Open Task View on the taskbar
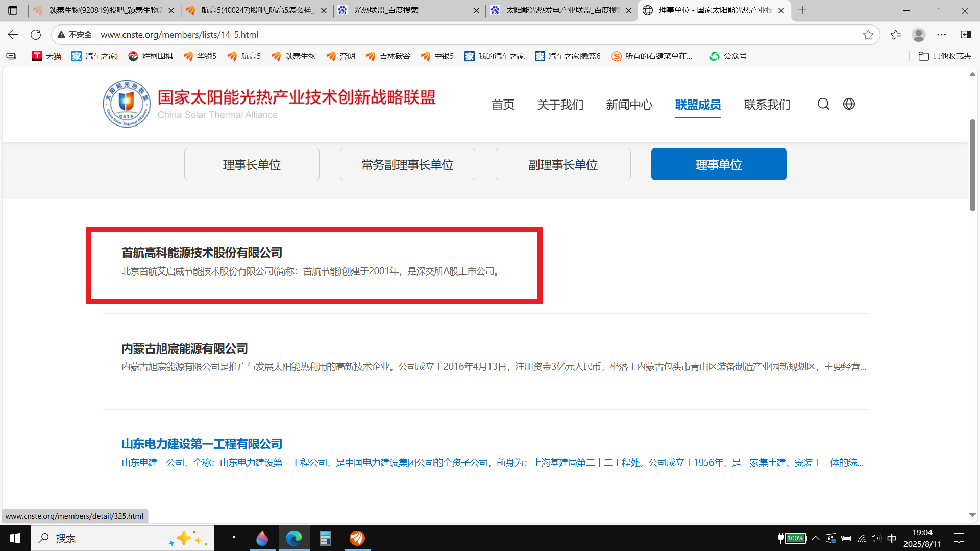This screenshot has width=980, height=551. pyautogui.click(x=230, y=538)
